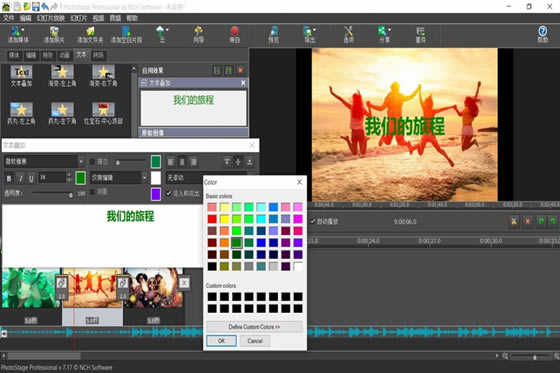
Task: Click the blue question mark help icon
Action: [x=542, y=31]
